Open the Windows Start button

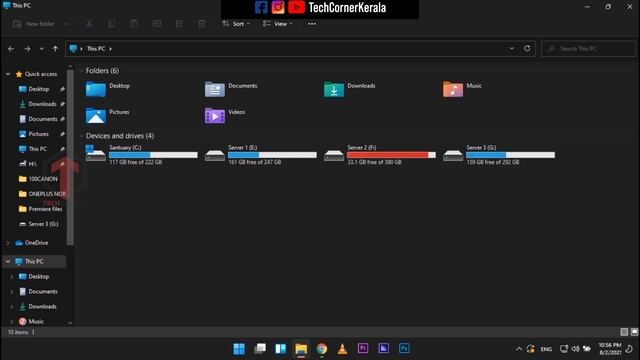[x=239, y=349]
